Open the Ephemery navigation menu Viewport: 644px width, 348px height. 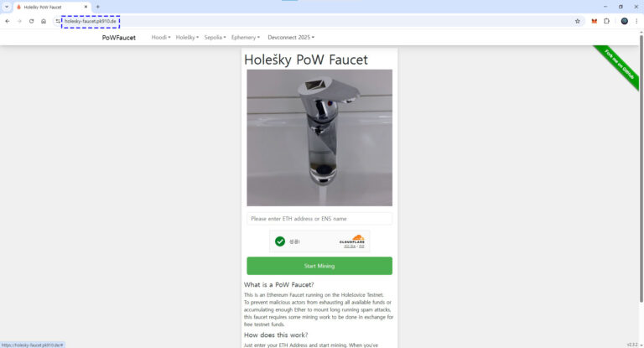point(246,38)
